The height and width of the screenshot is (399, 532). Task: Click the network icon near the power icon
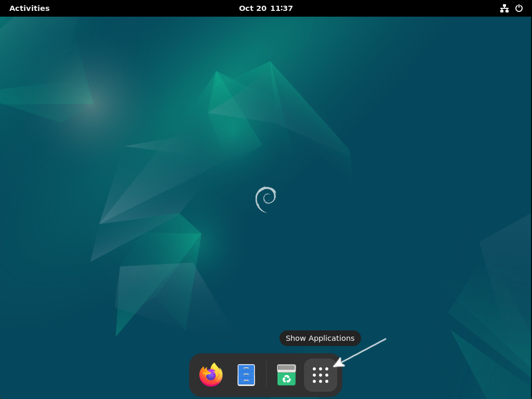click(x=504, y=8)
